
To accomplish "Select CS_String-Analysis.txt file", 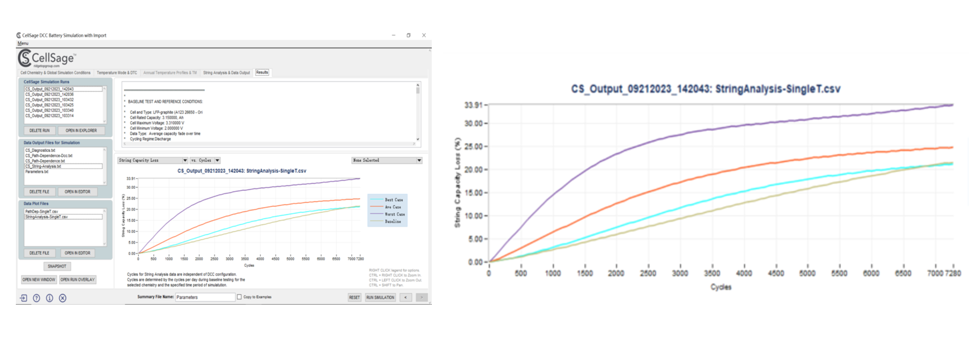I will pyautogui.click(x=63, y=166).
